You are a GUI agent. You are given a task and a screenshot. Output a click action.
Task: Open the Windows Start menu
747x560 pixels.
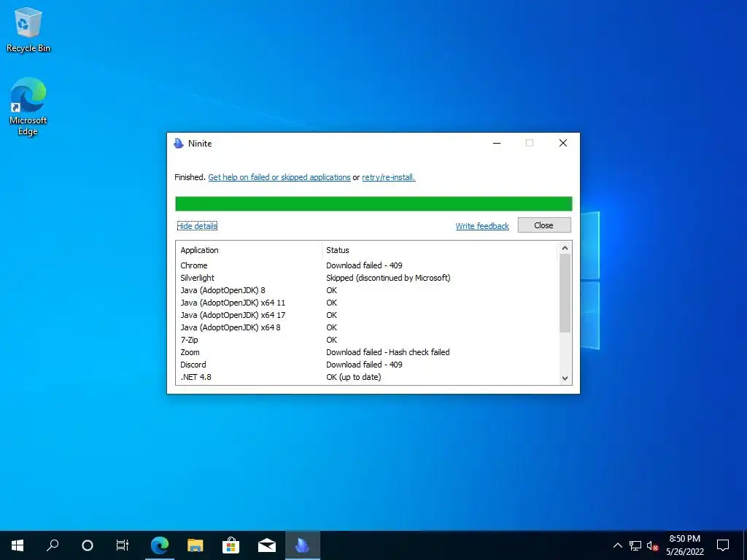18,545
